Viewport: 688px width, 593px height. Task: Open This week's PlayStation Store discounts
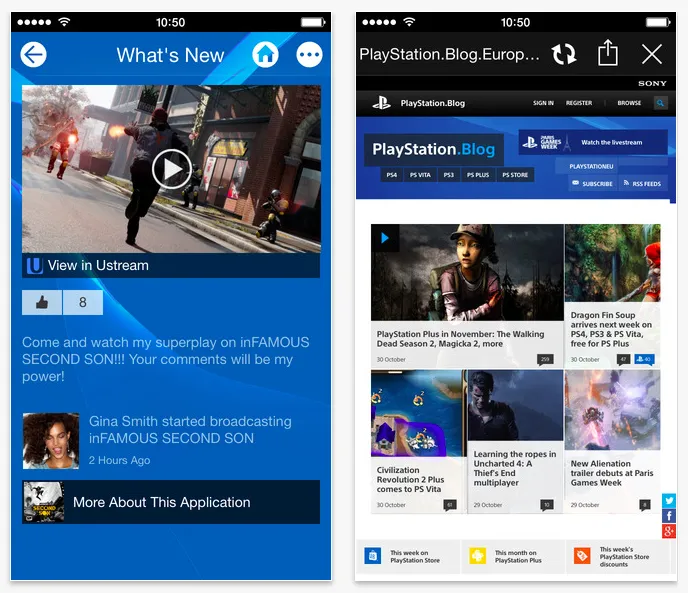[x=619, y=557]
